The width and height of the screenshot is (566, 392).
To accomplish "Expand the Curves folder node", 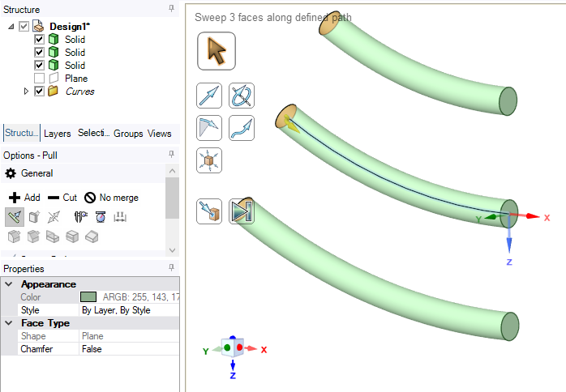I will pyautogui.click(x=26, y=92).
